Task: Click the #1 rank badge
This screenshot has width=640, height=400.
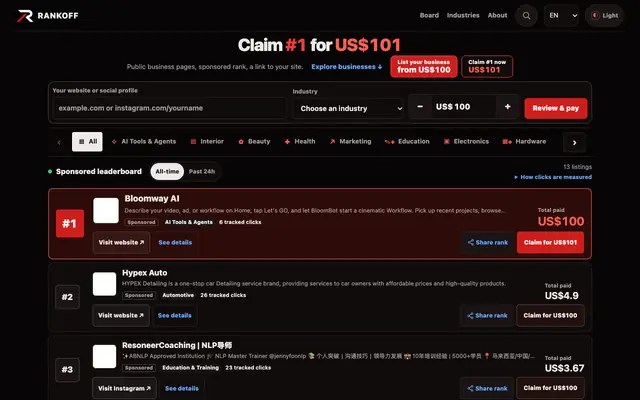Action: (70, 223)
